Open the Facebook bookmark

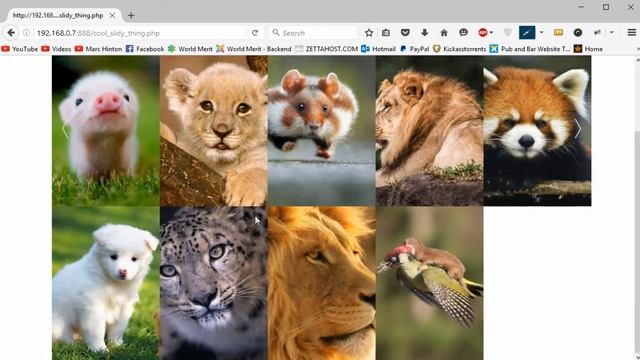[x=145, y=49]
